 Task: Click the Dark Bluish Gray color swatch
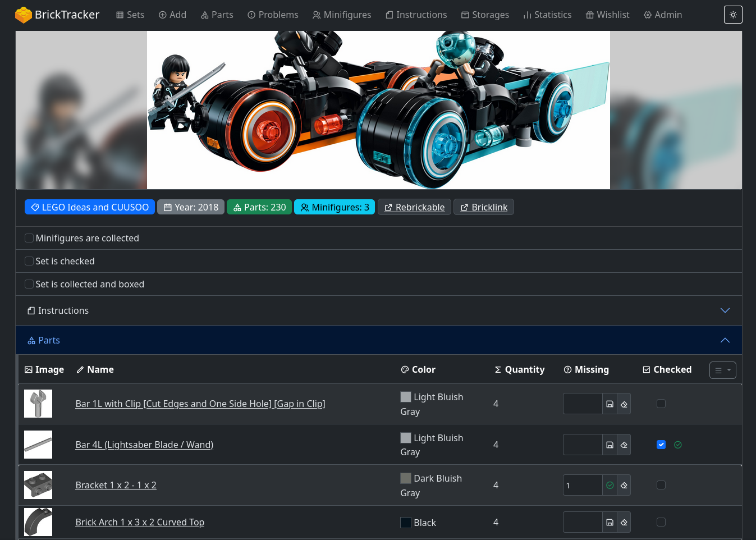406,478
